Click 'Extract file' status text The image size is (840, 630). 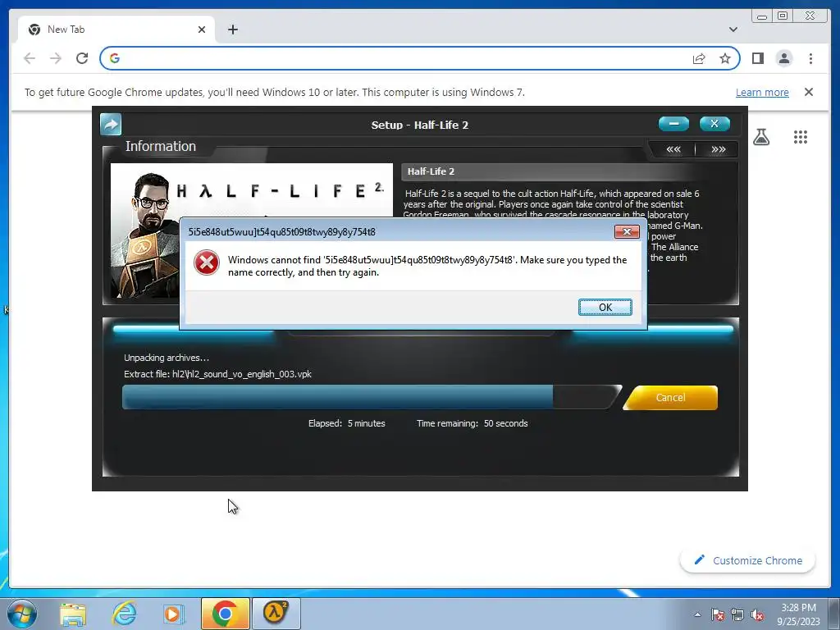pos(217,374)
